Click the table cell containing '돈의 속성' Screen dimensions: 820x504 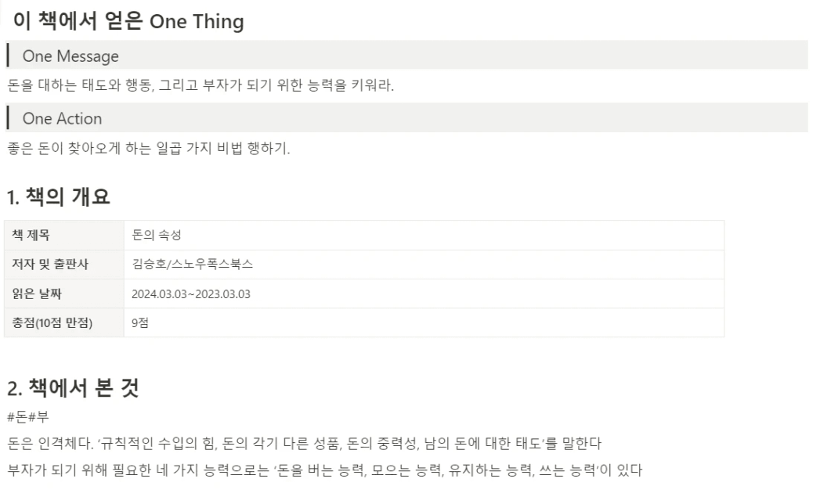(x=424, y=236)
